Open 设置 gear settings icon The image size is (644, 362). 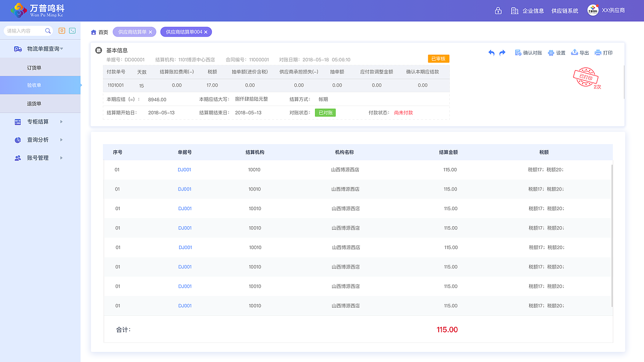tap(551, 53)
